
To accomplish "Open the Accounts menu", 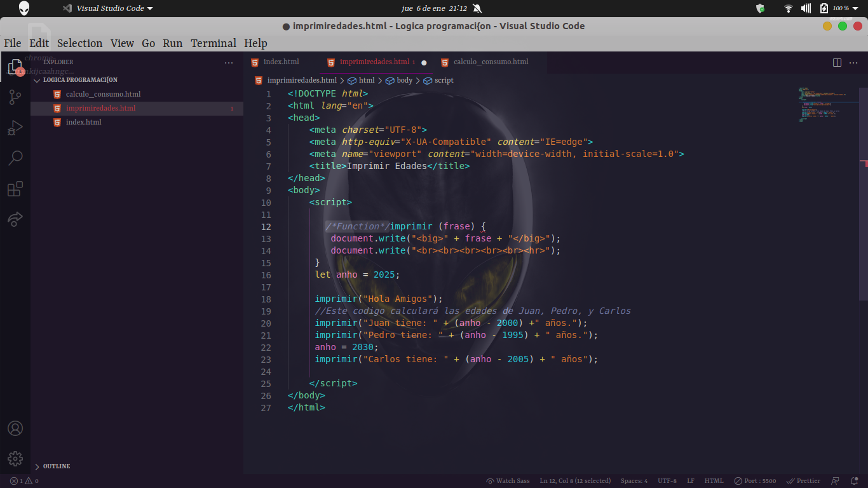I will click(15, 428).
